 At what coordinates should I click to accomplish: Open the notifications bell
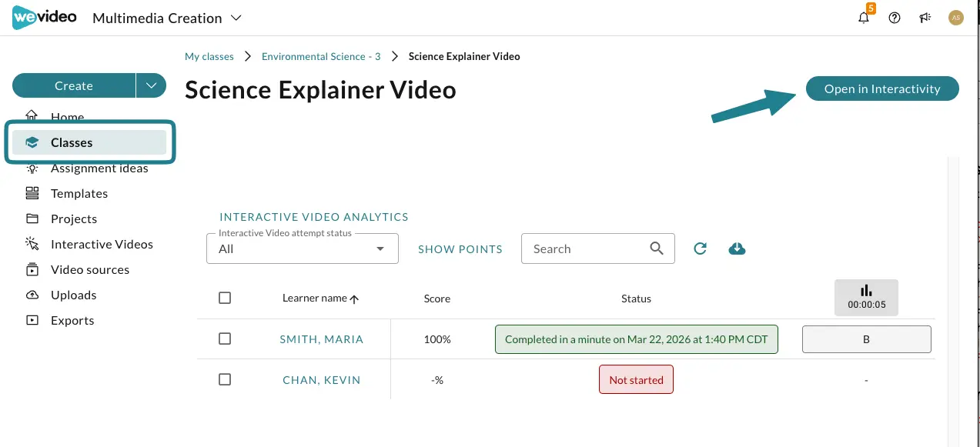point(864,18)
